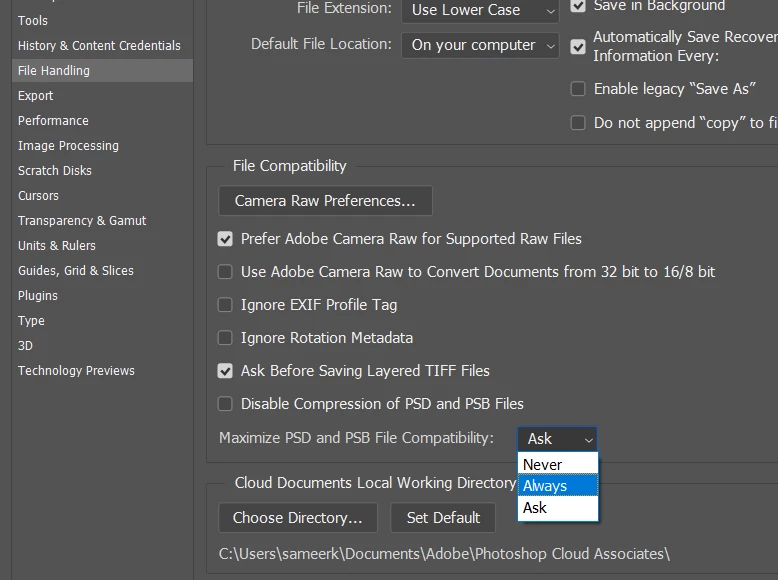
Task: Click the File Compatibility section title
Action: pos(290,166)
